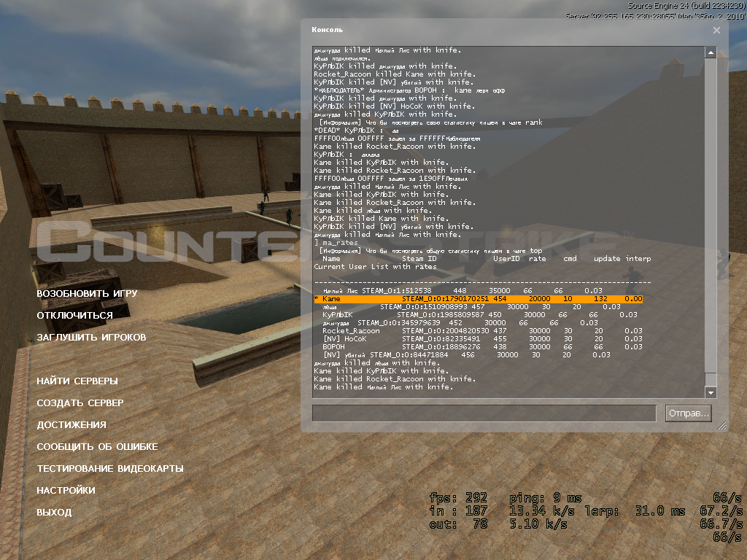Choose ВЫХОД to quit game
This screenshot has height=560, width=747.
54,513
